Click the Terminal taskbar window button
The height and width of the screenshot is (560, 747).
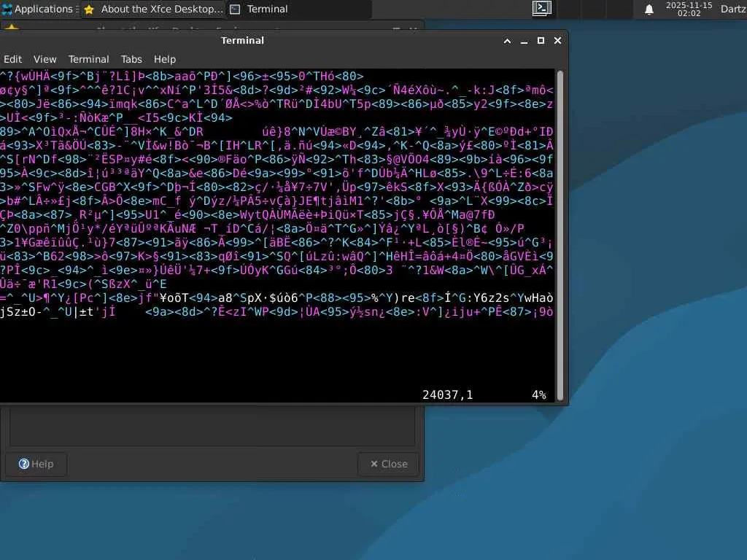click(298, 9)
